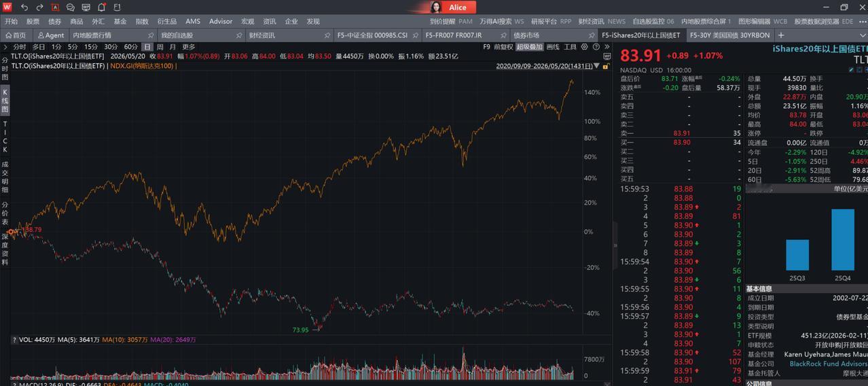Viewport: 868px width, 386px height.
Task: Click pin icon on F5-中证全指 tab
Action: tap(416, 35)
